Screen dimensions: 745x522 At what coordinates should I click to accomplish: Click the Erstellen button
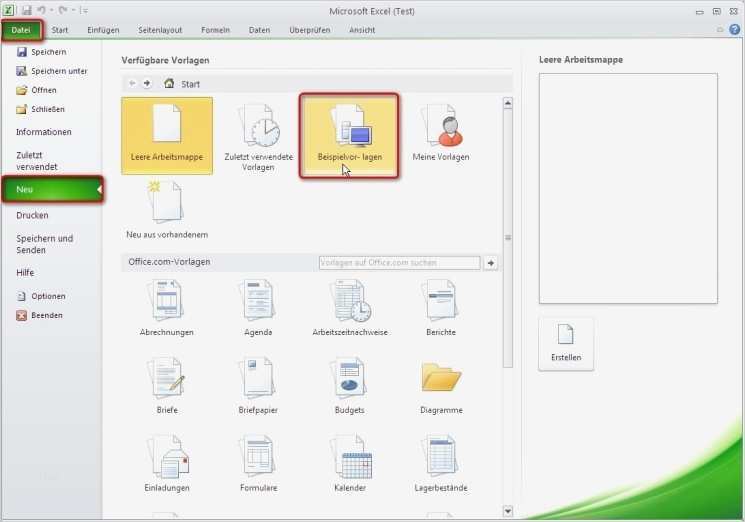click(566, 344)
